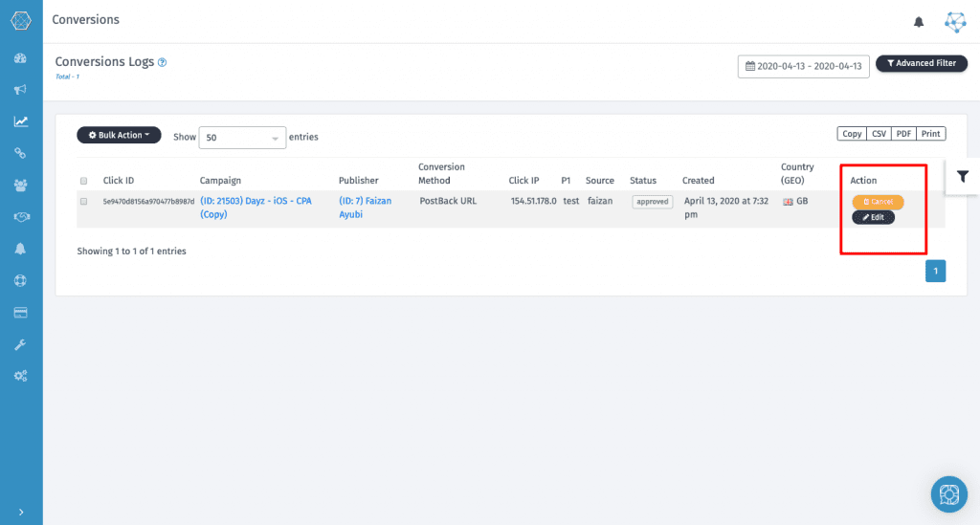Expand the Show entries dropdown
This screenshot has height=525, width=980.
point(243,138)
